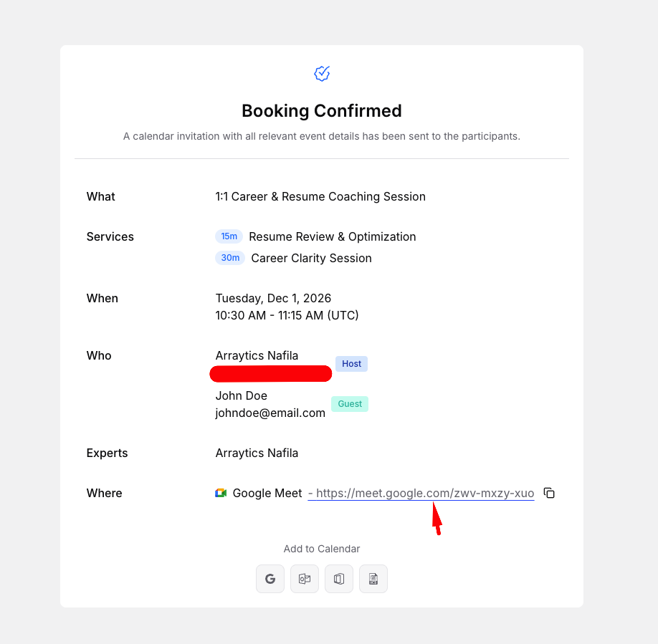Click Resume Review & Optimization service

(x=333, y=237)
